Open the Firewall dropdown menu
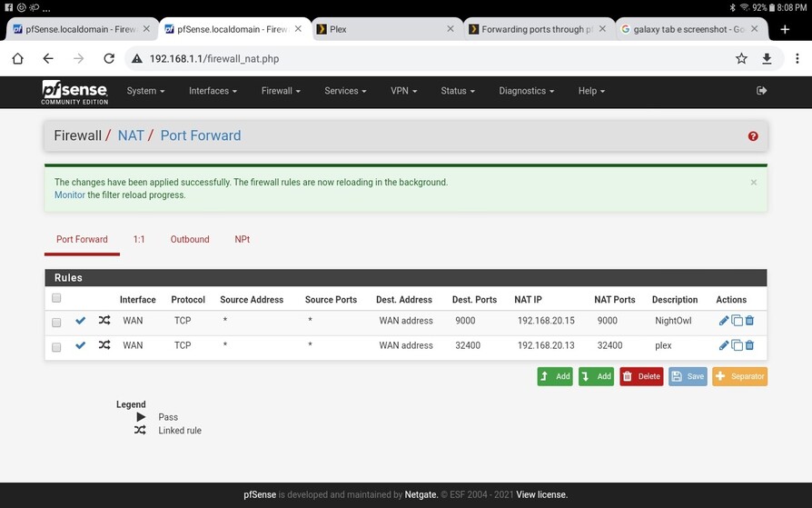Screen dimensions: 812x508 tap(281, 91)
